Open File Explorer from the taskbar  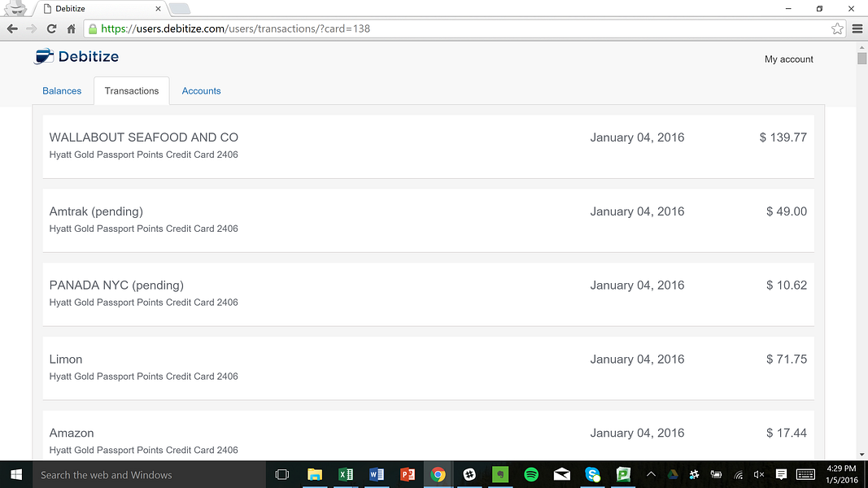click(315, 475)
